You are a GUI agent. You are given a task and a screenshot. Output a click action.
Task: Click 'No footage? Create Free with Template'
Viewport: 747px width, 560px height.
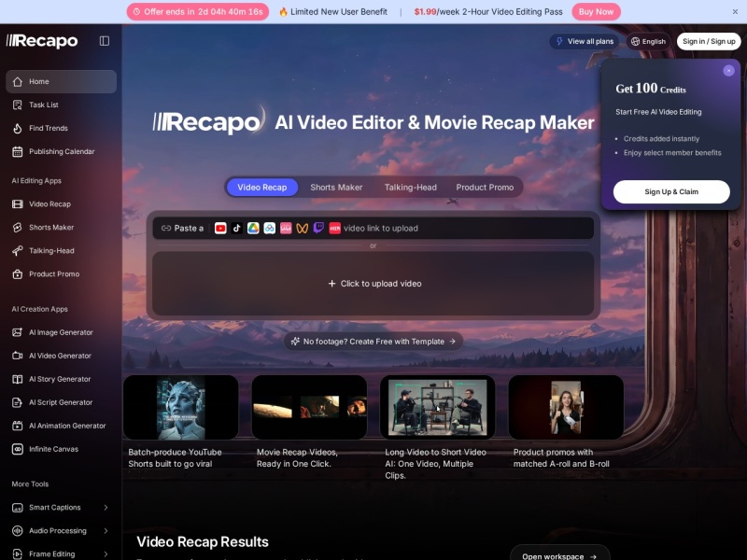(373, 342)
